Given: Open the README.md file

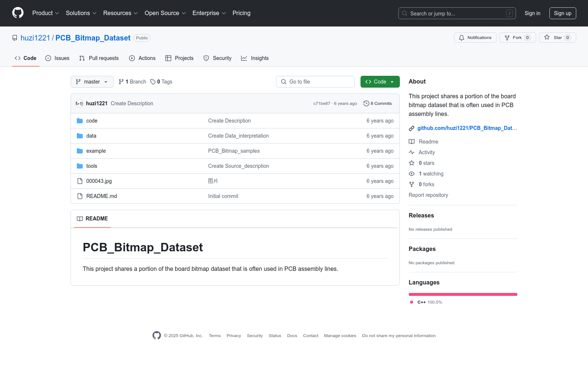Looking at the screenshot, I should 102,196.
